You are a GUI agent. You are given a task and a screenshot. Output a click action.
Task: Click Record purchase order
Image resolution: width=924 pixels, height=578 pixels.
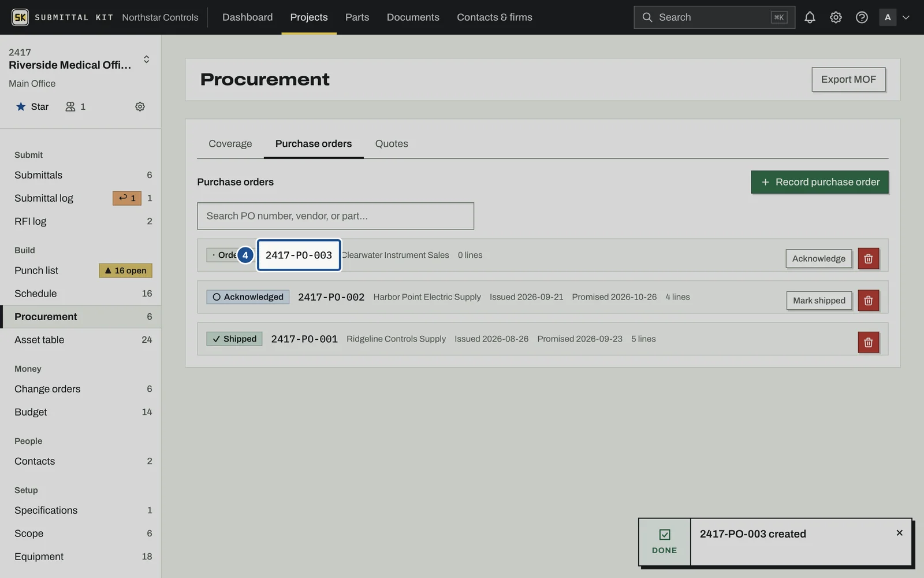(x=819, y=182)
